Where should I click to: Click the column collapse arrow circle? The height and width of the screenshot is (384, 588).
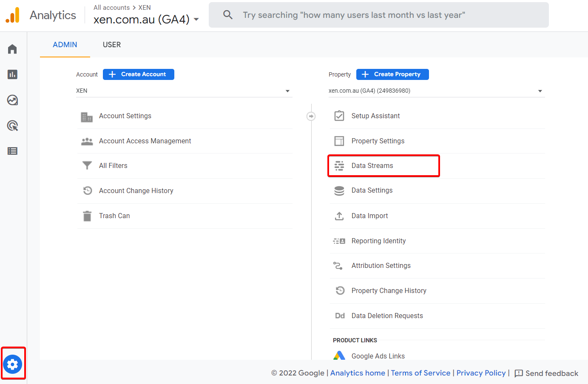311,116
